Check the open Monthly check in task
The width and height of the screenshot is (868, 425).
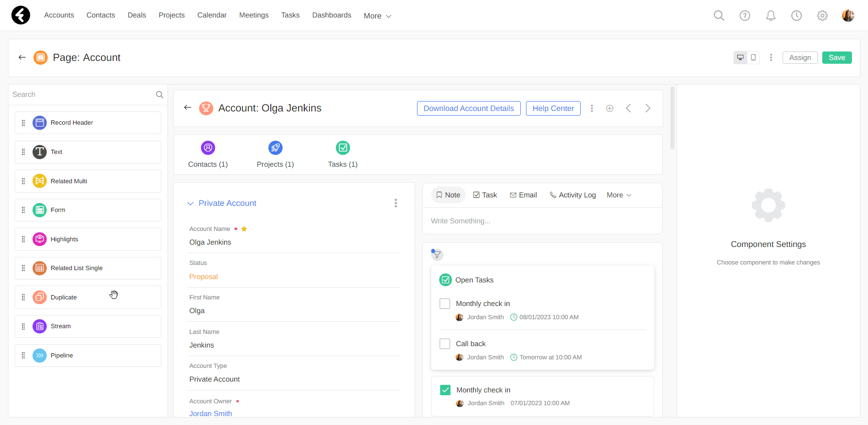point(445,304)
